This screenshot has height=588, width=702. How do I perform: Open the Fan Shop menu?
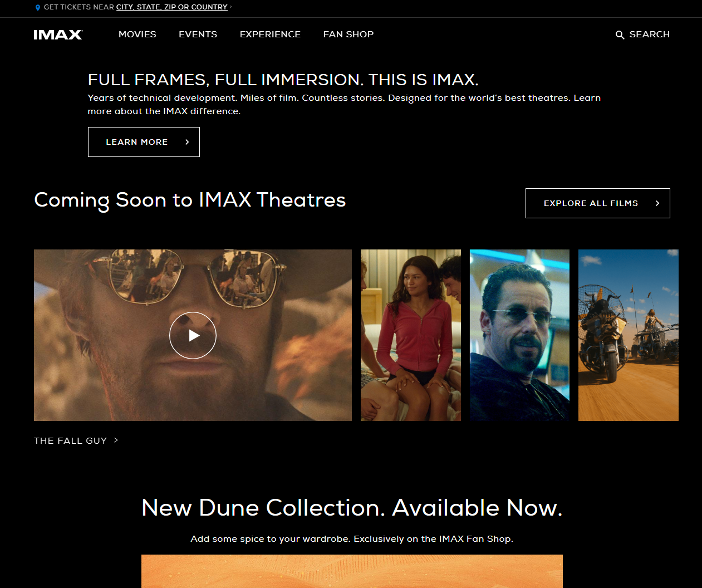348,34
